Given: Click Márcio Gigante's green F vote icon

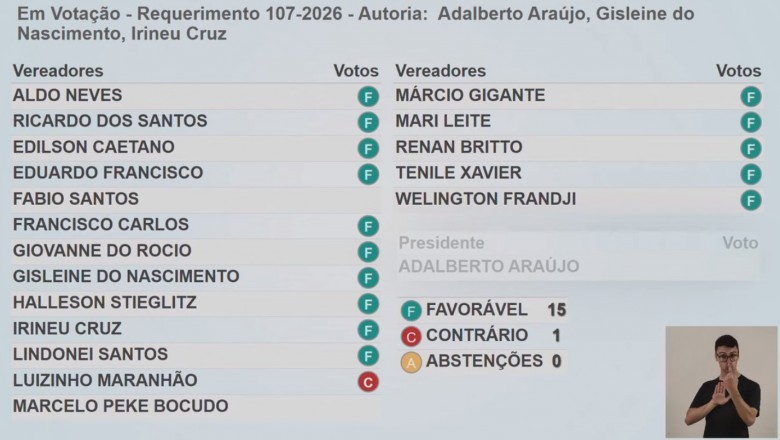Looking at the screenshot, I should 750,97.
